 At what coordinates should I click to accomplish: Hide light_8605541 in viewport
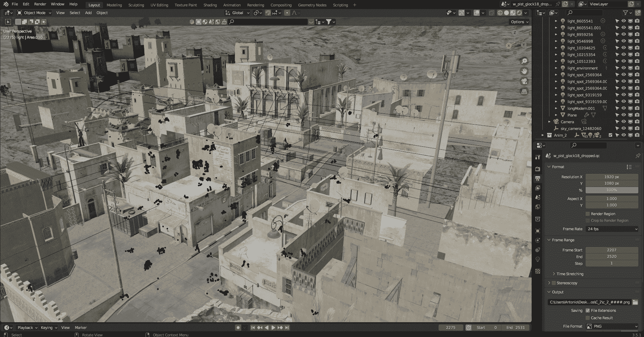point(624,21)
